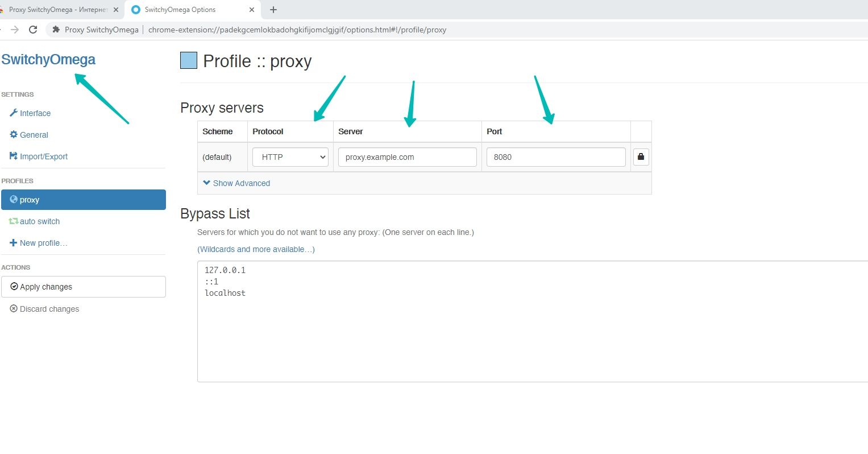Open a new browser tab
The width and height of the screenshot is (868, 454).
pos(273,10)
